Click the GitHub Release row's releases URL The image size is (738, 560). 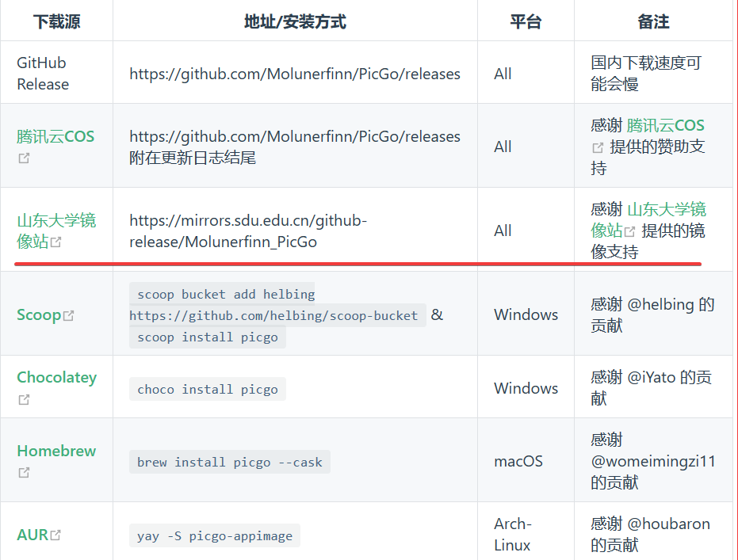(x=295, y=74)
